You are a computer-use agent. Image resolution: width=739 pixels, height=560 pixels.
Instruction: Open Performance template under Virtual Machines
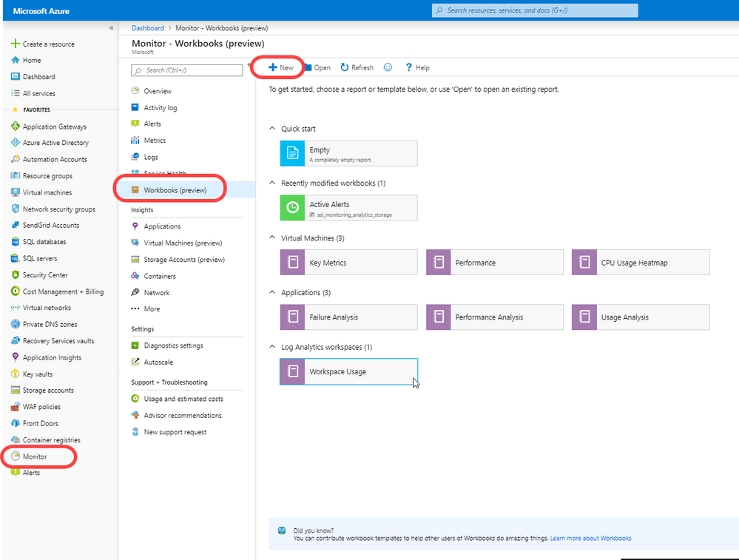[x=494, y=263]
